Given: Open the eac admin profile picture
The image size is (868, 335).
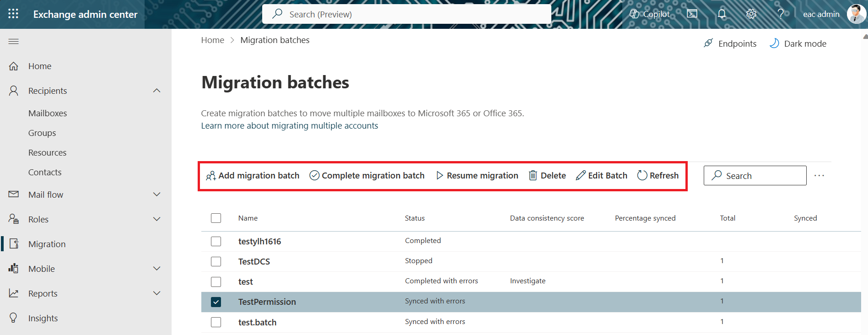Looking at the screenshot, I should 856,14.
